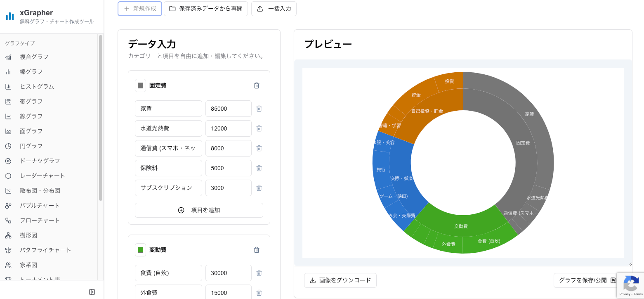The height and width of the screenshot is (299, 644).
Task: Add a new item using 項目を追加
Action: (199, 210)
